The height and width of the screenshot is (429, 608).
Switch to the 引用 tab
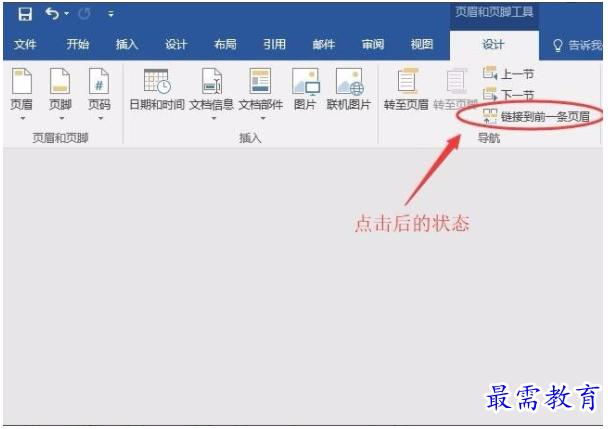click(x=274, y=44)
